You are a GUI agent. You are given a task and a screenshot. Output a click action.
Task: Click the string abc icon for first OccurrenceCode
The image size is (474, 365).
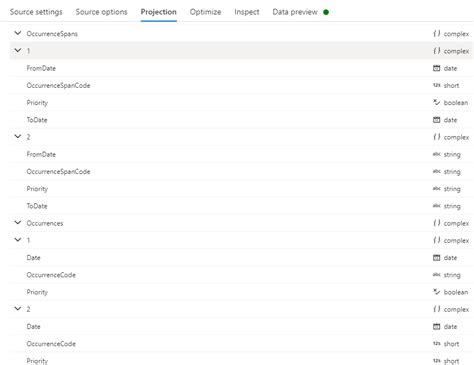pos(437,275)
